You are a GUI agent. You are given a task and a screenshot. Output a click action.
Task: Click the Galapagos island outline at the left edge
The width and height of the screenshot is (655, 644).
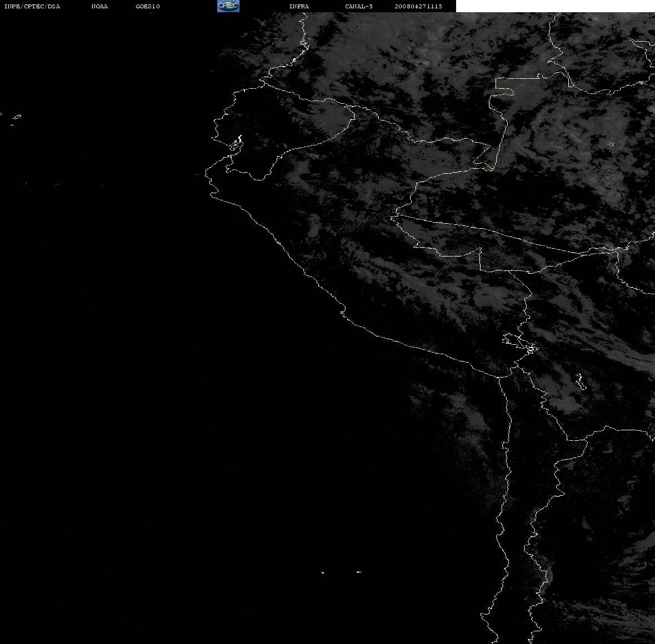[x=16, y=118]
